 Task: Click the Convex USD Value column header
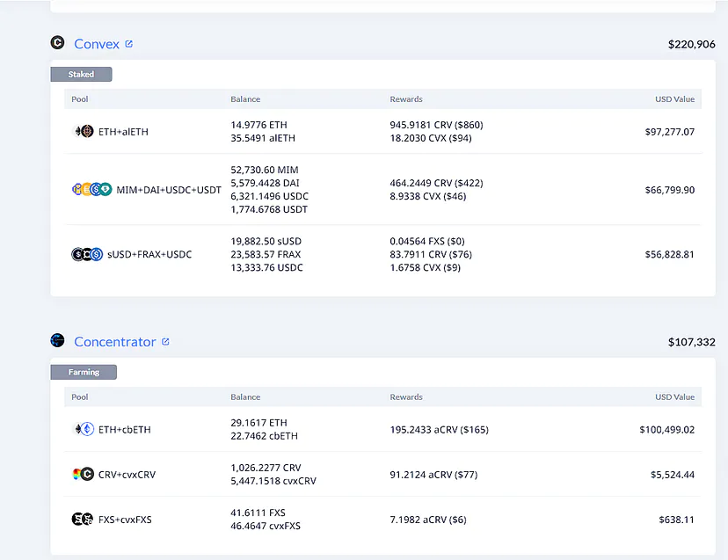[674, 99]
